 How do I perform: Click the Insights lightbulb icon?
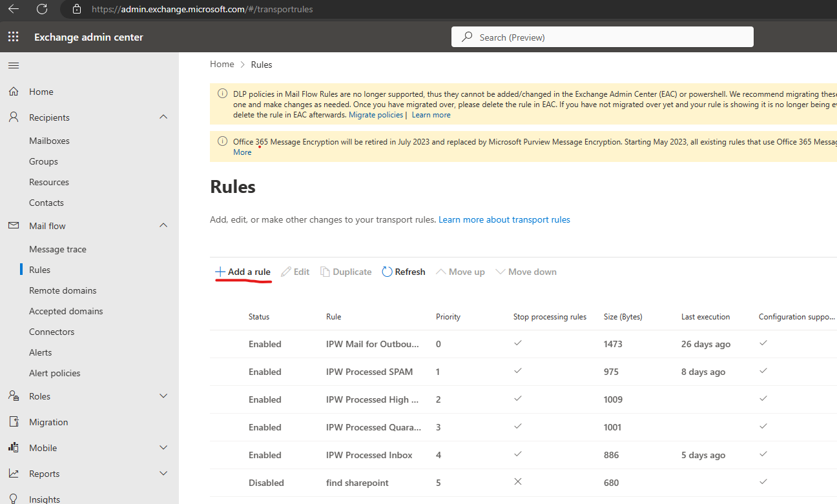click(x=14, y=499)
